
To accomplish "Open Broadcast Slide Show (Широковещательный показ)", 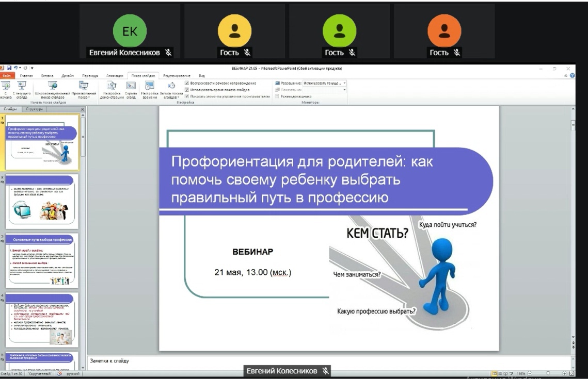I will point(53,90).
